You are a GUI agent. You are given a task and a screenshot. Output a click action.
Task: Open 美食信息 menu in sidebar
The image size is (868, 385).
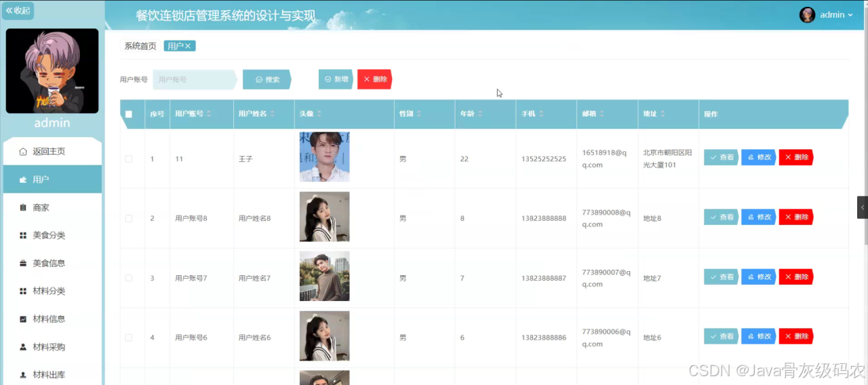click(52, 263)
